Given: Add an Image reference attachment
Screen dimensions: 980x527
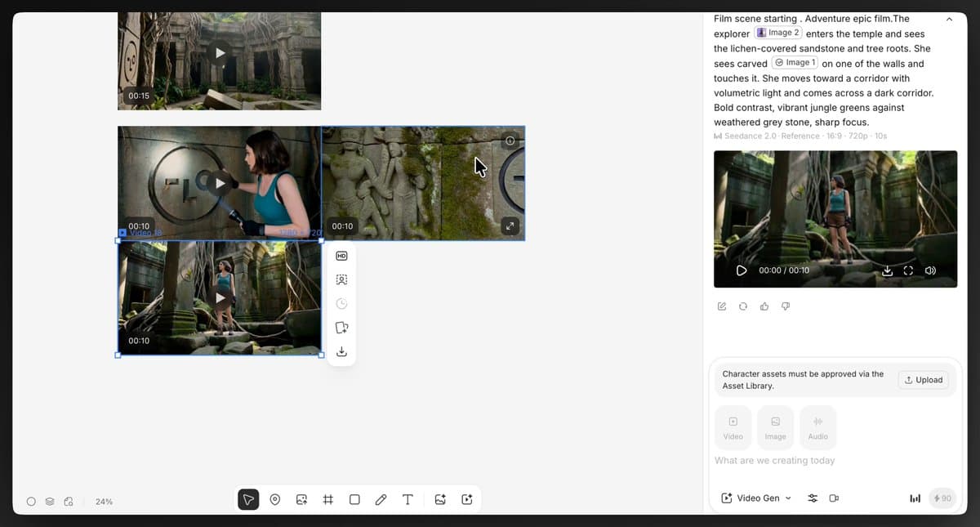Looking at the screenshot, I should click(x=775, y=427).
